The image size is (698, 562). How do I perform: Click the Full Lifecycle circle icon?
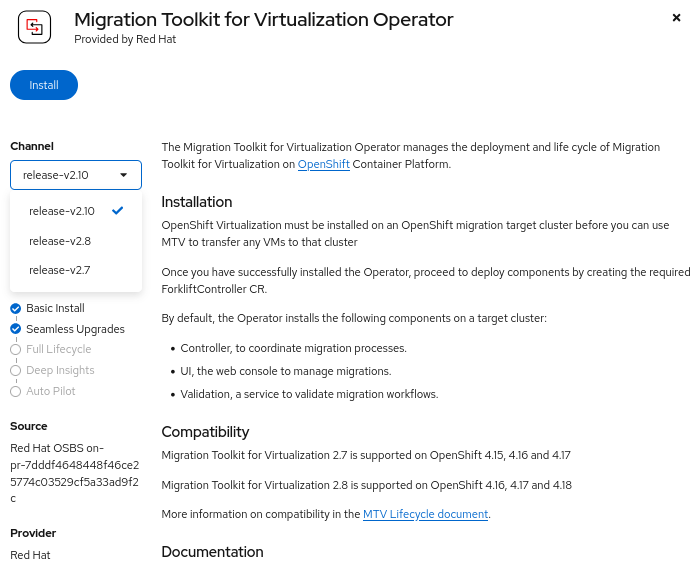click(16, 350)
